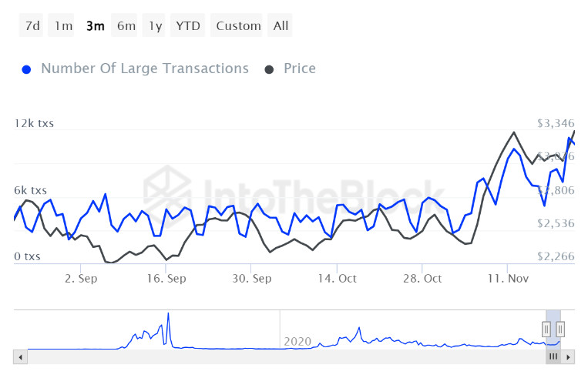Click the blue legend dot for transactions
Screen dimensions: 588x388
[26, 69]
